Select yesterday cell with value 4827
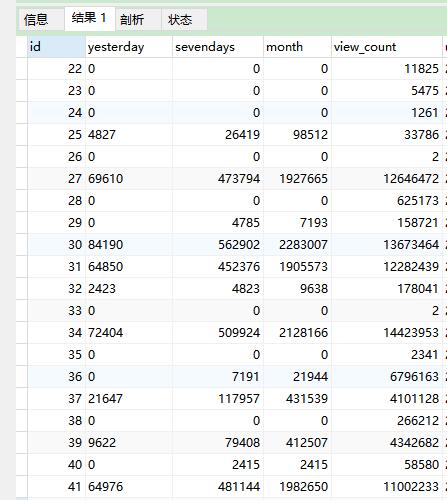447x500 pixels. click(129, 135)
